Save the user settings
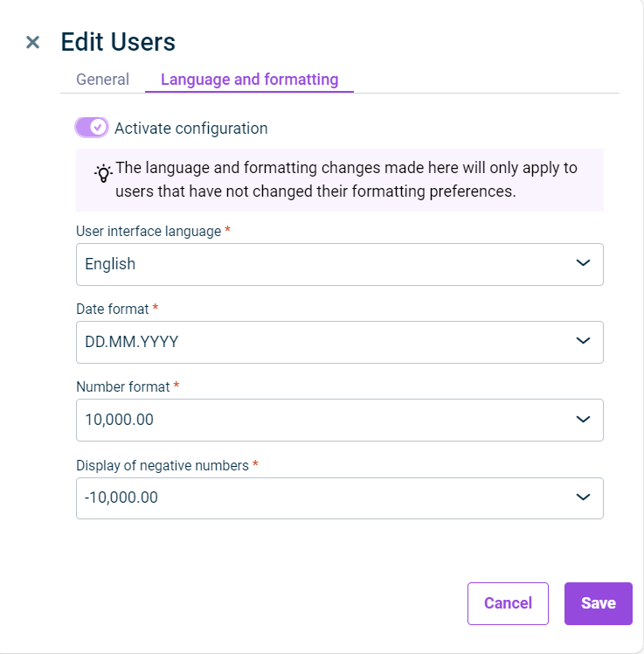Screen dimensions: 644x654 (x=599, y=603)
